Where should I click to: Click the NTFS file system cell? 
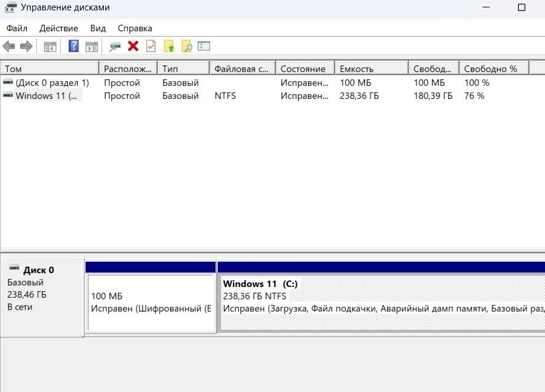point(225,96)
